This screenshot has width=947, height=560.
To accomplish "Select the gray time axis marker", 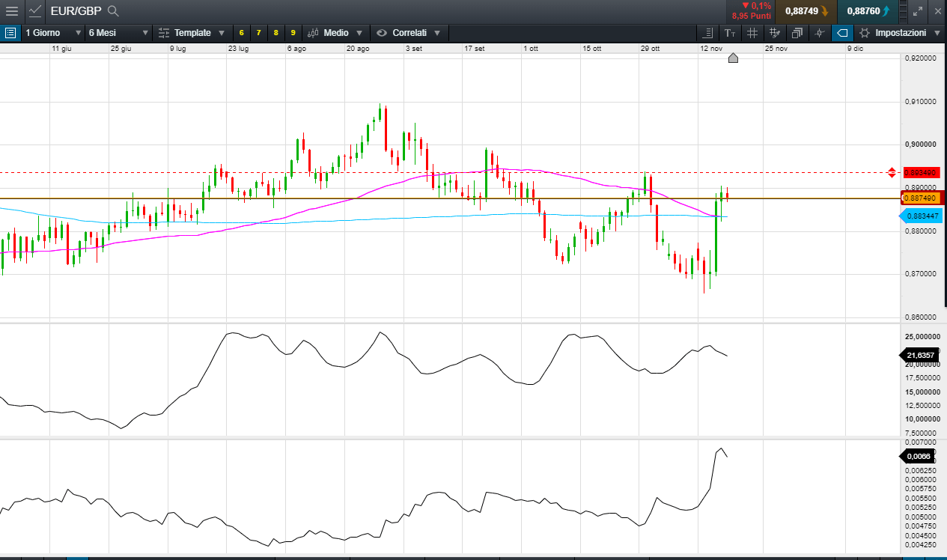I will click(733, 58).
